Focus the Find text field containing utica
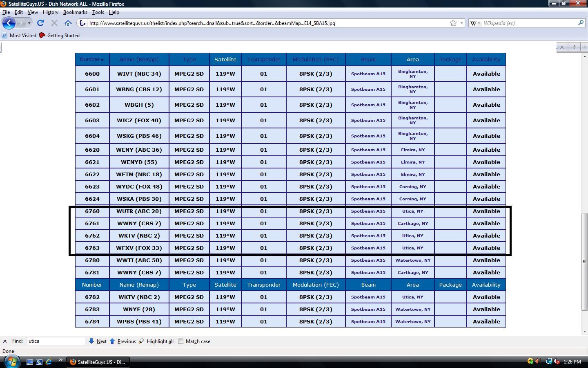Image resolution: width=588 pixels, height=368 pixels. (x=56, y=341)
